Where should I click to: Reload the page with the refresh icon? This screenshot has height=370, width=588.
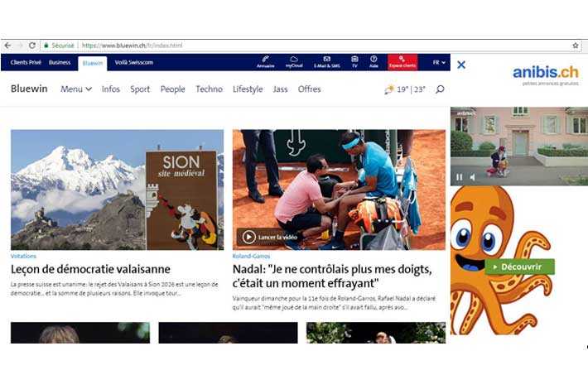coord(32,46)
